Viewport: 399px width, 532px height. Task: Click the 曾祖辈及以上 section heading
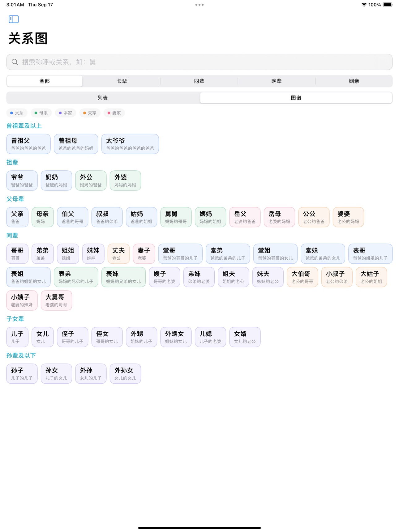pos(24,126)
